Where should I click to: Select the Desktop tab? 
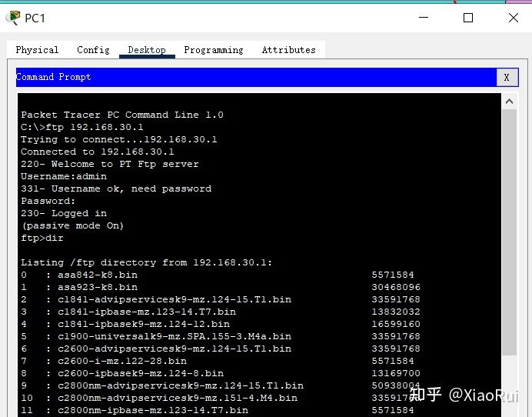[x=147, y=50]
